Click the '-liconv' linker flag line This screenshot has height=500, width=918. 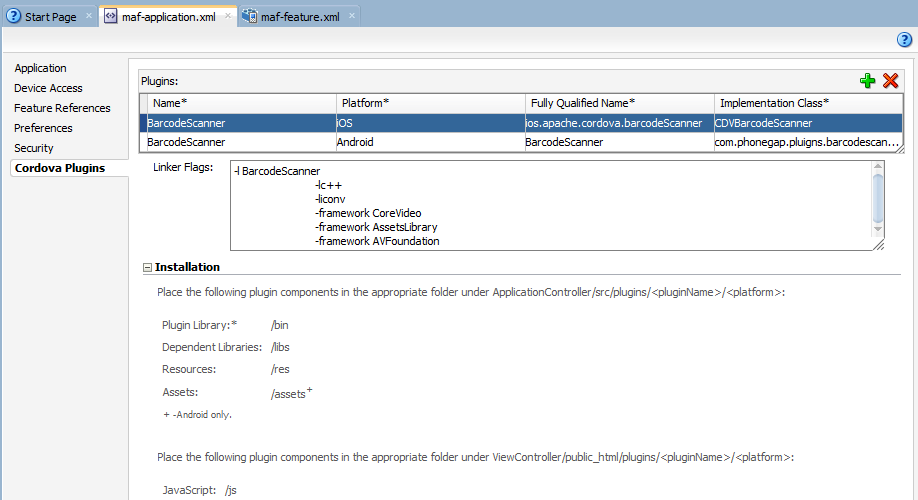click(x=330, y=199)
